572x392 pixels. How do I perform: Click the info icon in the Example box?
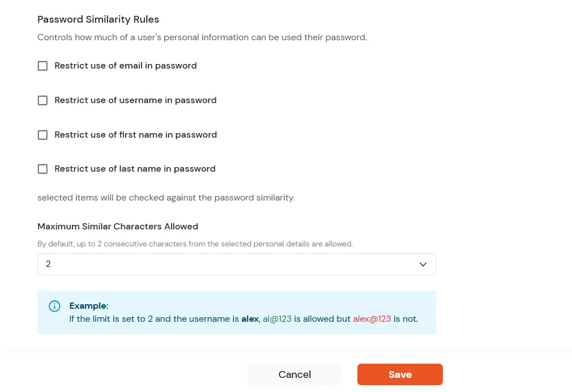(54, 306)
